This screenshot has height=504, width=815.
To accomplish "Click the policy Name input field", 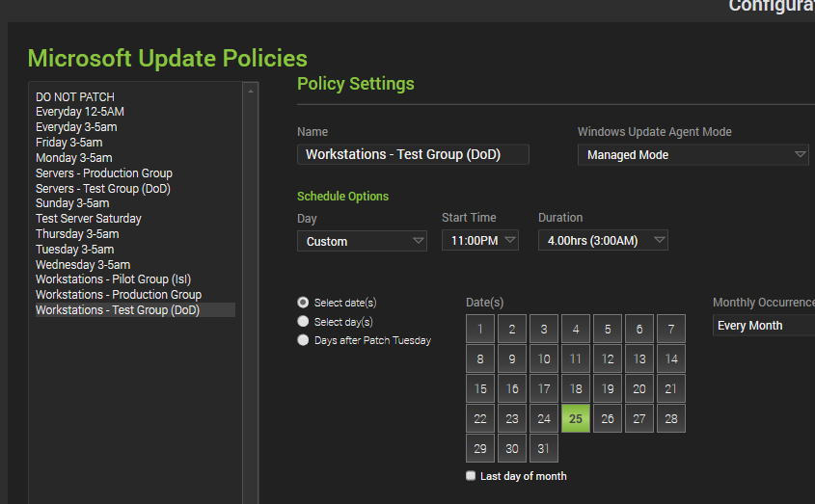I will pos(413,154).
